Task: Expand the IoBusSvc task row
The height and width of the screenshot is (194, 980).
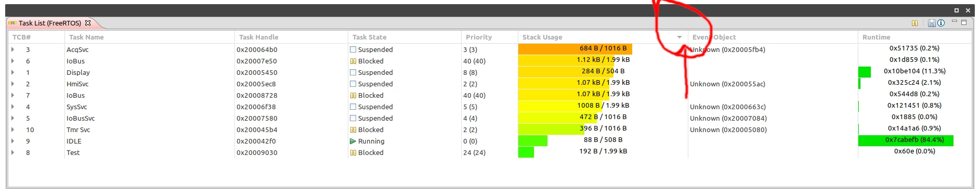Action: [x=12, y=118]
